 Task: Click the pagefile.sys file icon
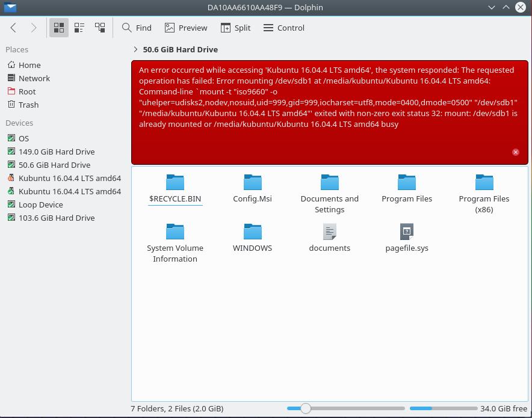407,232
